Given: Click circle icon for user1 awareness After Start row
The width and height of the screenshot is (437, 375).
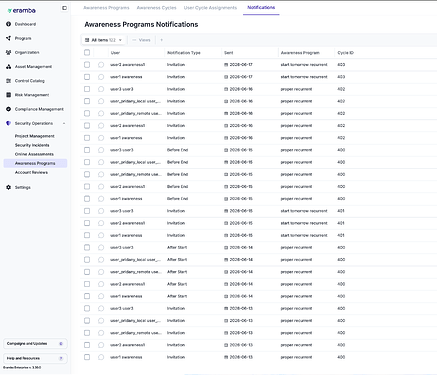Looking at the screenshot, I should click(101, 296).
